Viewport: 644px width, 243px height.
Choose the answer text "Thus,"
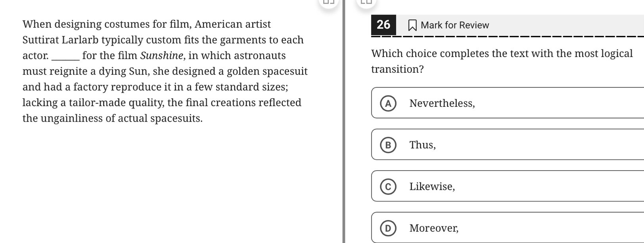coord(422,145)
